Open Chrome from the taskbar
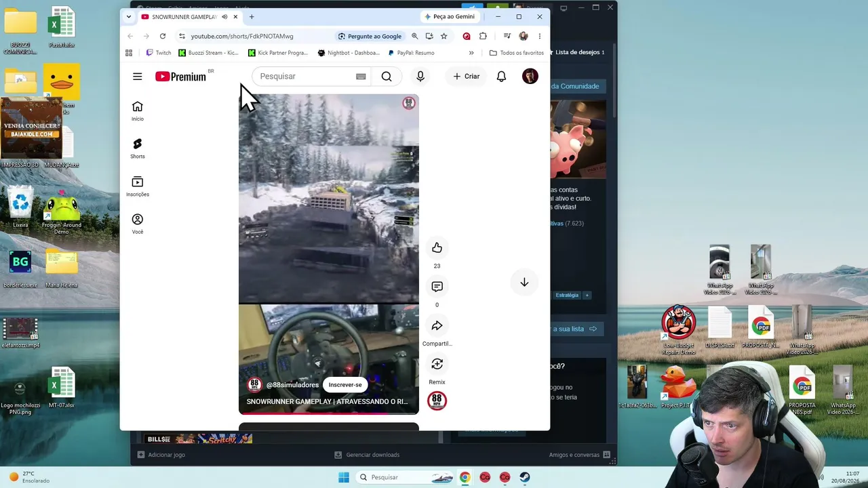868x488 pixels. tap(465, 477)
